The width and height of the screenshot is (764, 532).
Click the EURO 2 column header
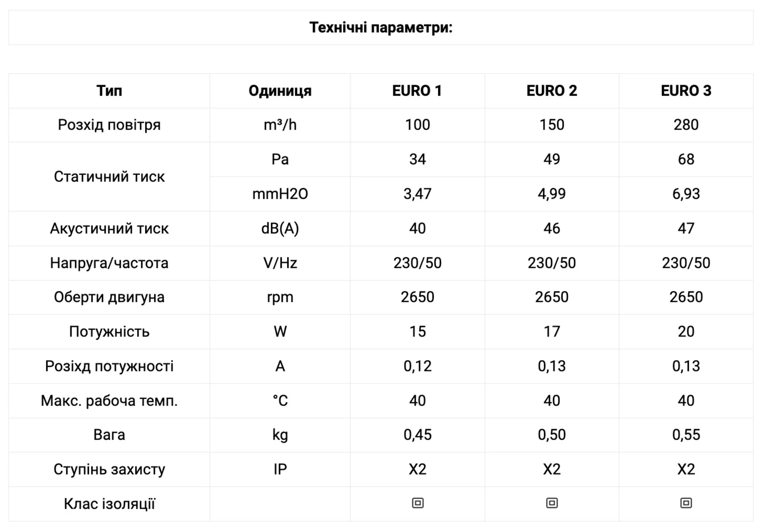pyautogui.click(x=552, y=91)
